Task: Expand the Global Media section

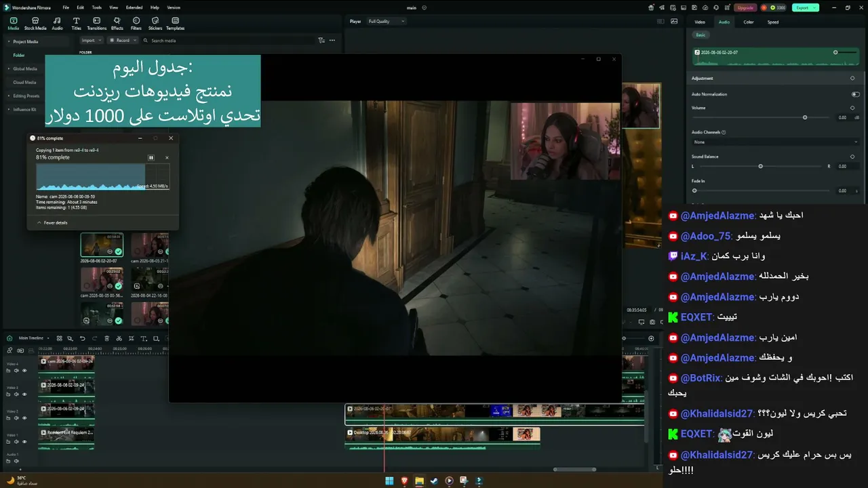Action: [8, 68]
